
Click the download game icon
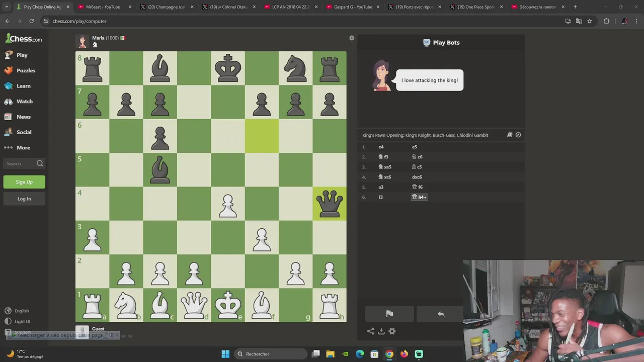[381, 331]
